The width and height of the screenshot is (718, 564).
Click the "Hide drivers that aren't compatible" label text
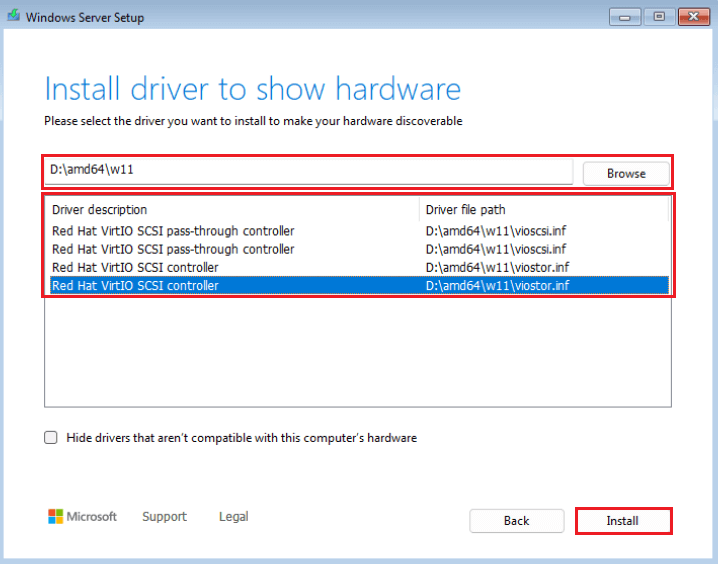point(241,438)
